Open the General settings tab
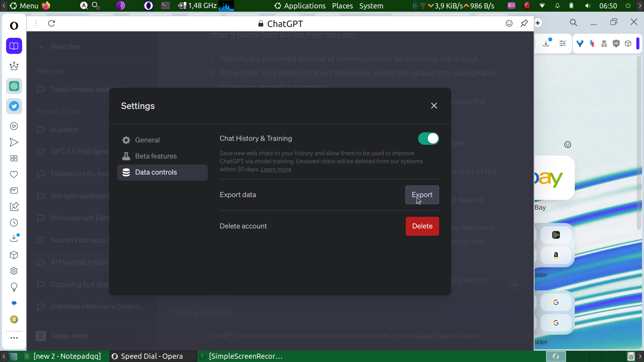The height and width of the screenshot is (362, 644). (x=162, y=140)
